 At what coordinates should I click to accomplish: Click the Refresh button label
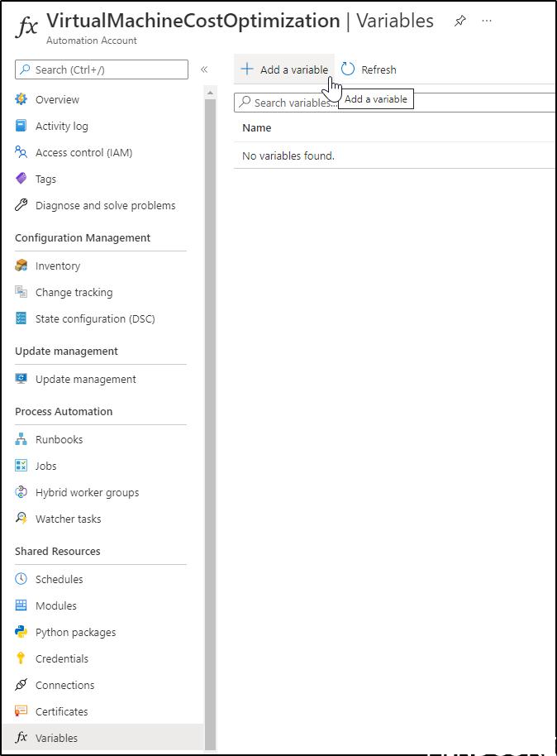pos(378,70)
